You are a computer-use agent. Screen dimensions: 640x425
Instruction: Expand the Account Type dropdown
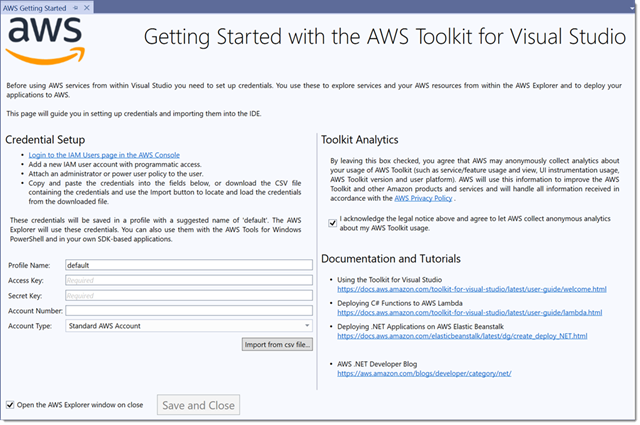tap(189, 326)
